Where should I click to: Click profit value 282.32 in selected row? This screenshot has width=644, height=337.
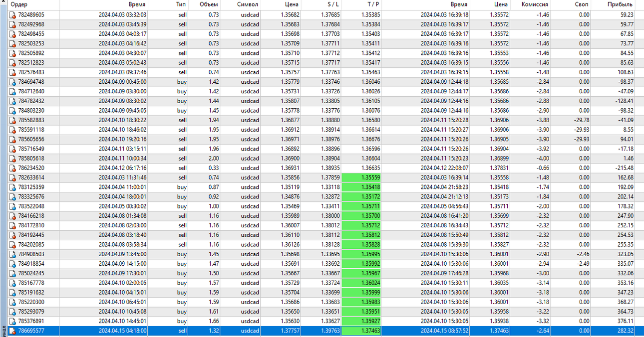(x=625, y=331)
